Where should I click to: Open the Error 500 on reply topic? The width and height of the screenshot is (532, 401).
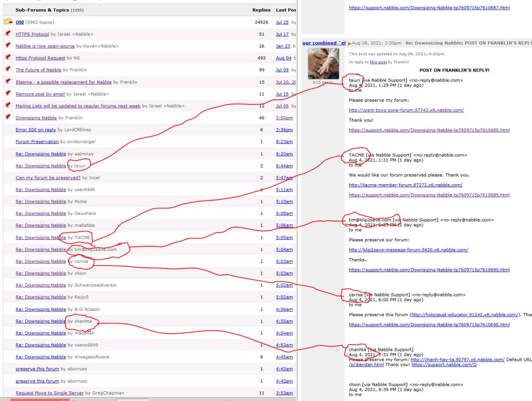pos(35,130)
